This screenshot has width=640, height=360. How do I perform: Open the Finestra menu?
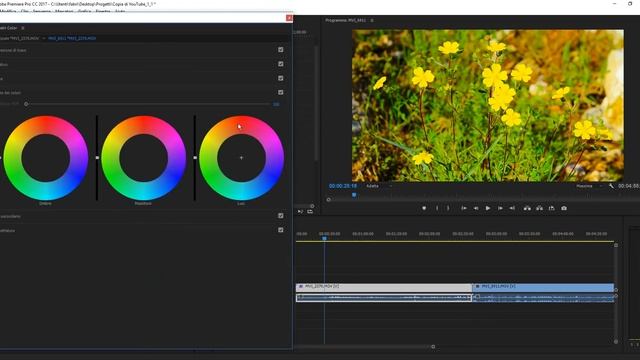point(103,11)
